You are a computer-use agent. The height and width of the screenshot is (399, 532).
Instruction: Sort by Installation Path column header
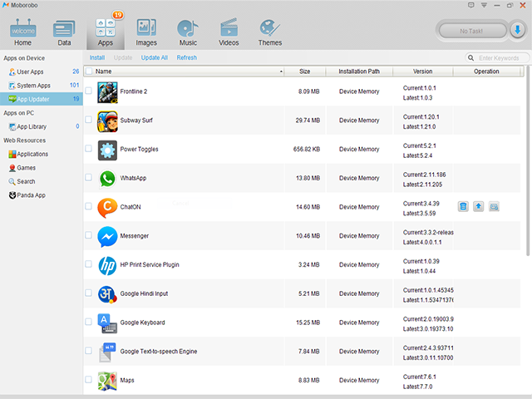[x=359, y=71]
